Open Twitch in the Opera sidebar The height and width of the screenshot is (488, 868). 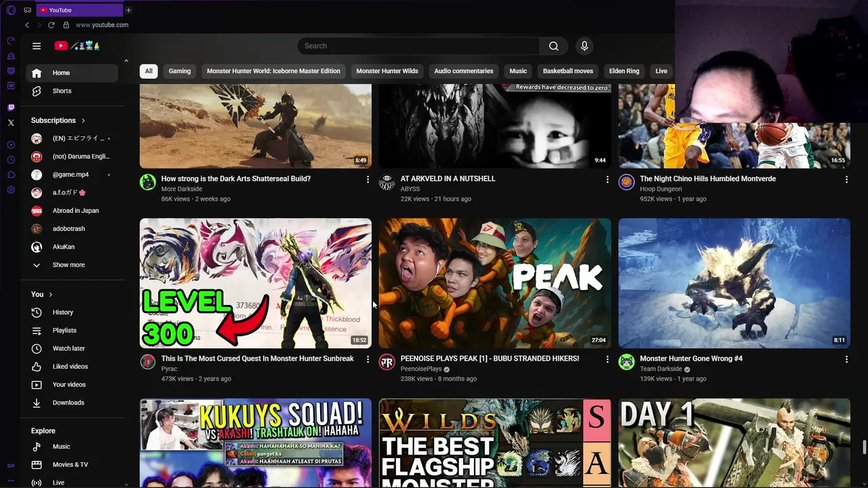[11, 108]
